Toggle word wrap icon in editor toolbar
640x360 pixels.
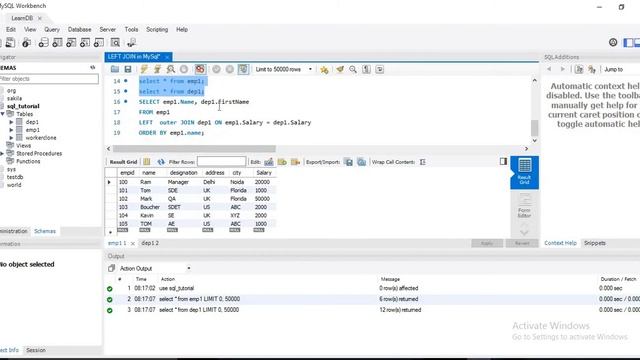pyautogui.click(x=380, y=69)
